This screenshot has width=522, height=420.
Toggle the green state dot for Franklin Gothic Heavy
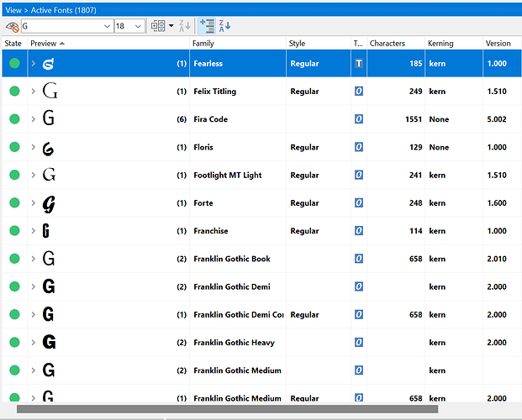point(14,342)
